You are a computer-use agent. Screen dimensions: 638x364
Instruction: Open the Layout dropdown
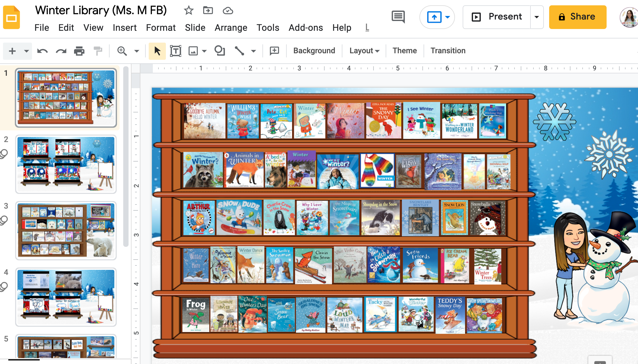point(364,51)
